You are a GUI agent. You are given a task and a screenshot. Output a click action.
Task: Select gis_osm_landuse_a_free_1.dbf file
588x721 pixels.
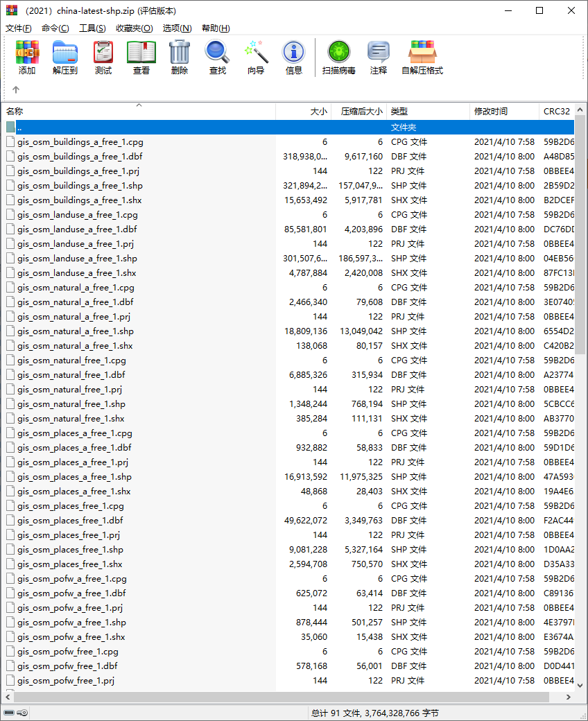(x=288, y=229)
